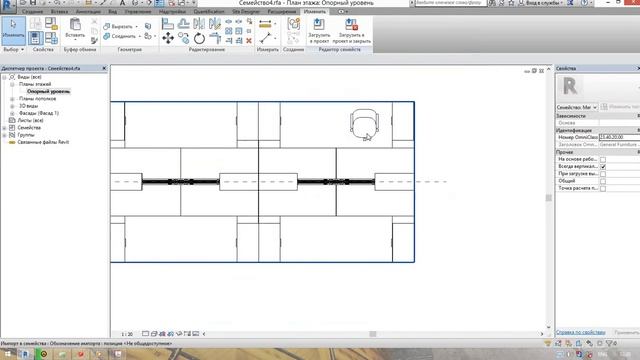
Task: Uncheck the Всегда вертикал... checkbox
Action: click(x=603, y=167)
